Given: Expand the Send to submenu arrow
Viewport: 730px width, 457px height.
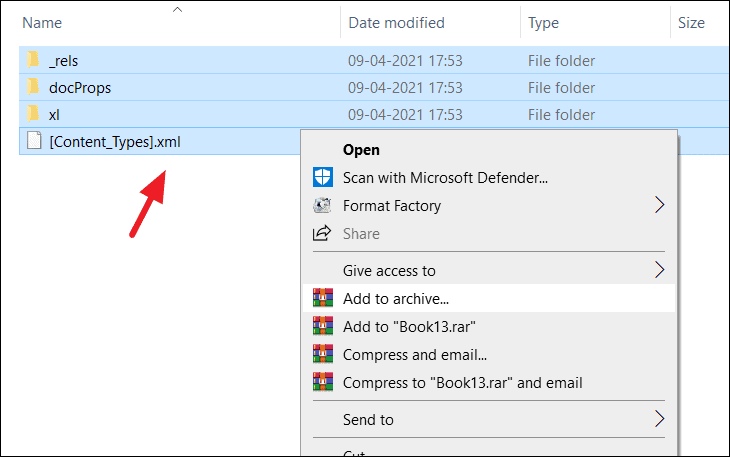Looking at the screenshot, I should [659, 419].
